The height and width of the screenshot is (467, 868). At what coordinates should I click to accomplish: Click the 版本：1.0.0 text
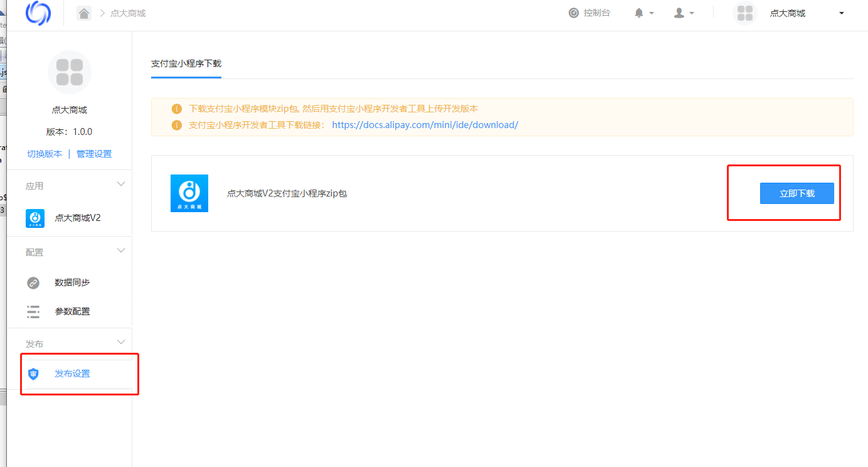point(69,132)
